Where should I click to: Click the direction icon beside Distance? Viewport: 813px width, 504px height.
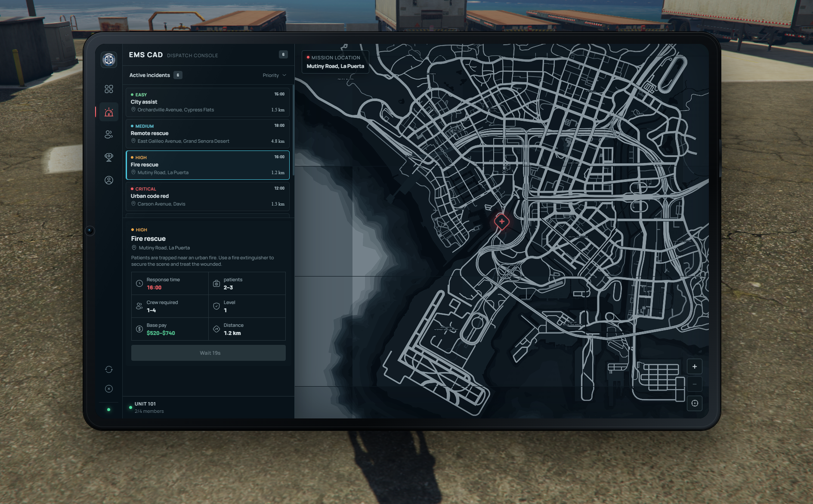tap(216, 329)
